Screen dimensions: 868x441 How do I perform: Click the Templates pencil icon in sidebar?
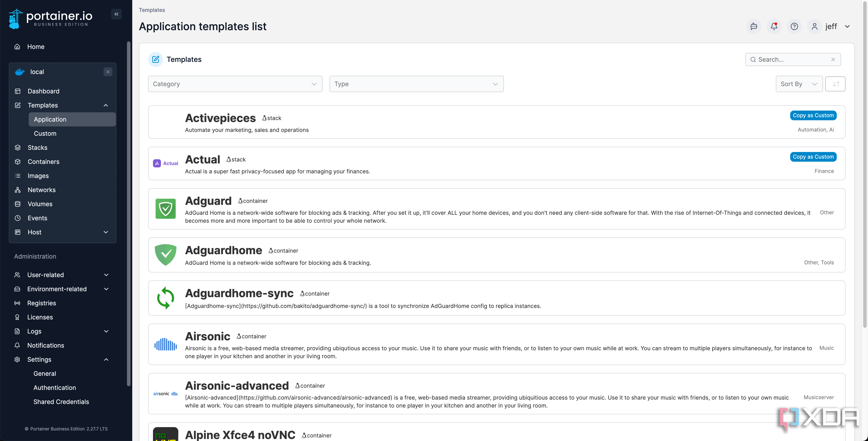click(x=17, y=105)
